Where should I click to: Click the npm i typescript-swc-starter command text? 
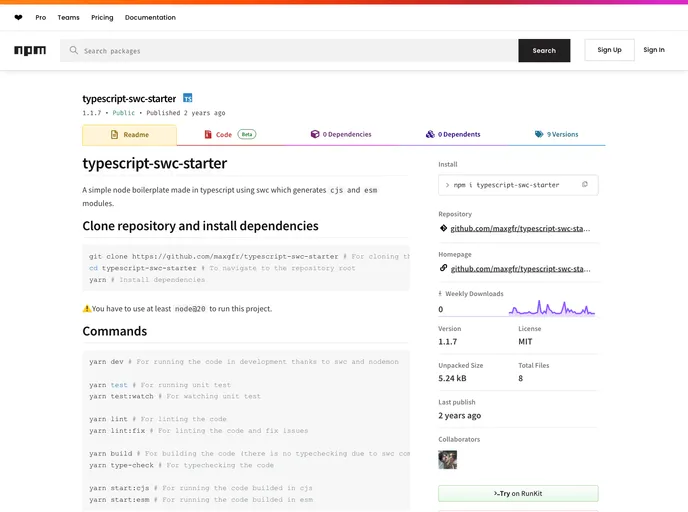[x=506, y=185]
